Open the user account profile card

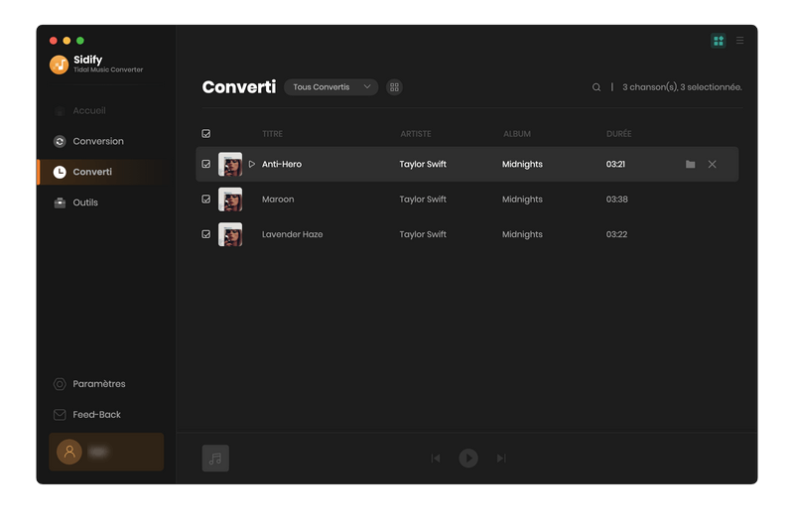click(x=106, y=452)
